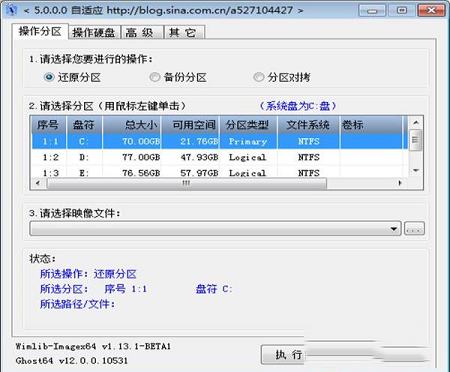The height and width of the screenshot is (372, 450).
Task: Click the application icon in title bar
Action: (x=12, y=10)
